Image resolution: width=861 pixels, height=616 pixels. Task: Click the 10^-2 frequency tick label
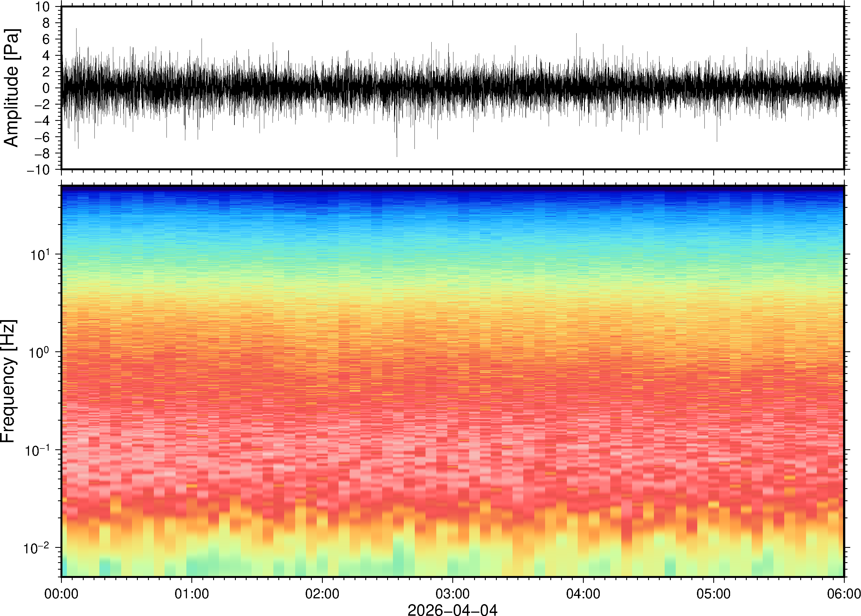[37, 548]
